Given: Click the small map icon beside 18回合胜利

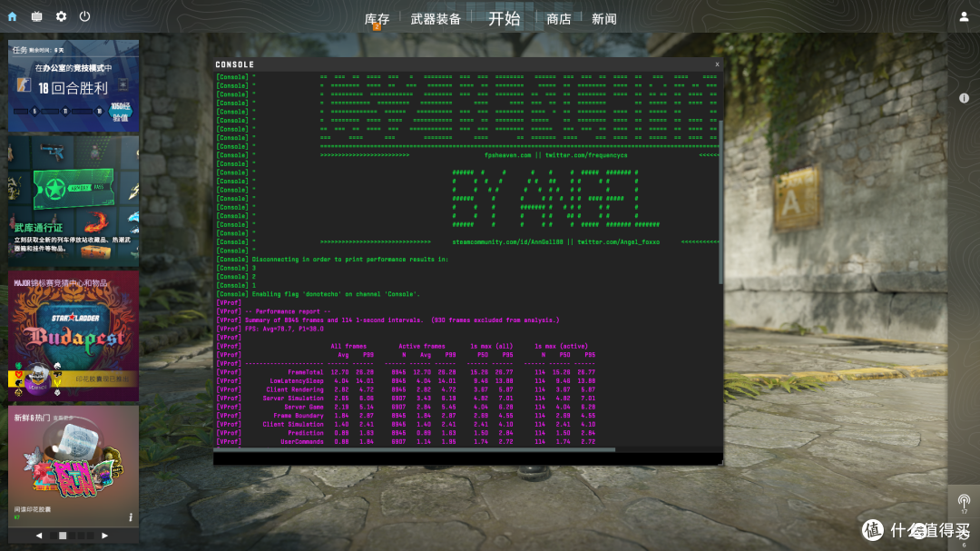Looking at the screenshot, I should [x=123, y=84].
